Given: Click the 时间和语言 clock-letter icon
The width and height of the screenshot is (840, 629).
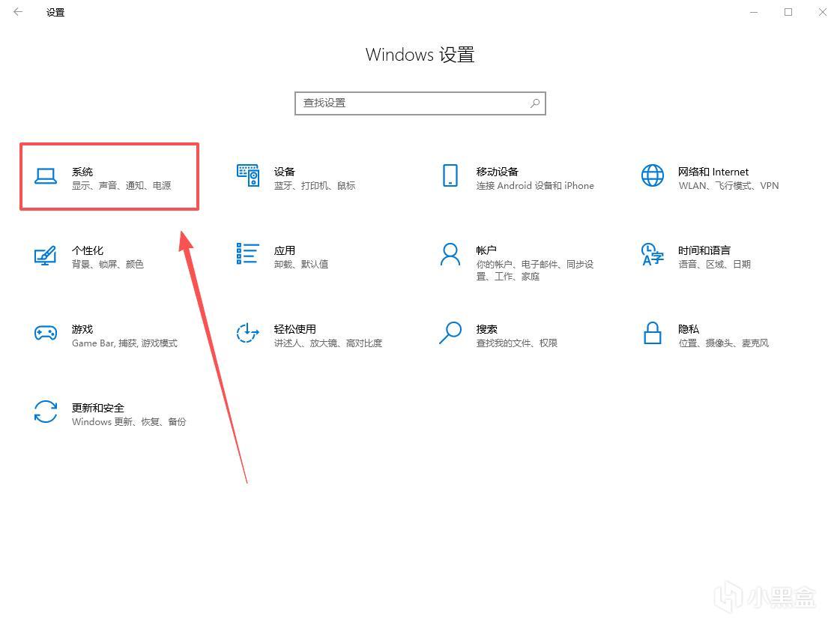Looking at the screenshot, I should pyautogui.click(x=653, y=254).
